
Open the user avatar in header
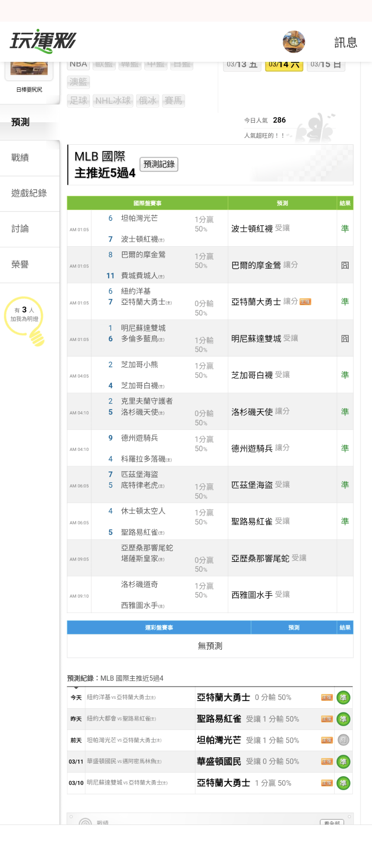click(x=294, y=42)
